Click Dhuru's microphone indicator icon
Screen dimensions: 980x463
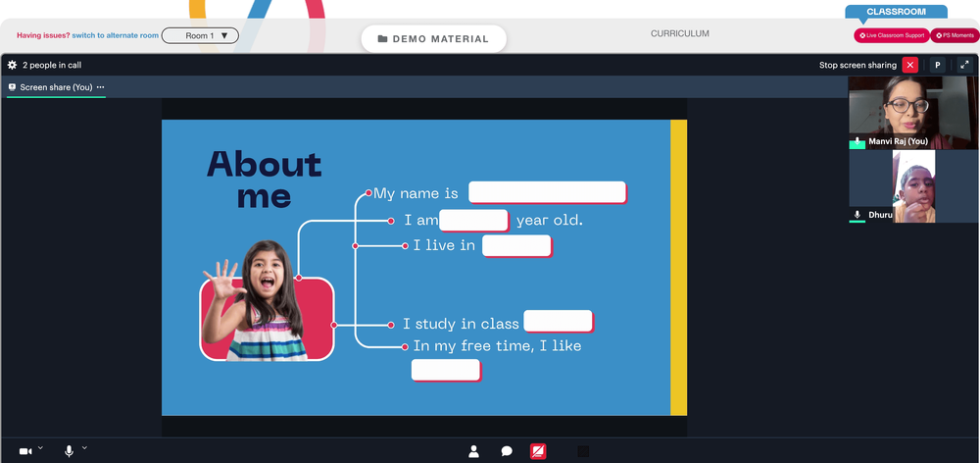(x=857, y=215)
